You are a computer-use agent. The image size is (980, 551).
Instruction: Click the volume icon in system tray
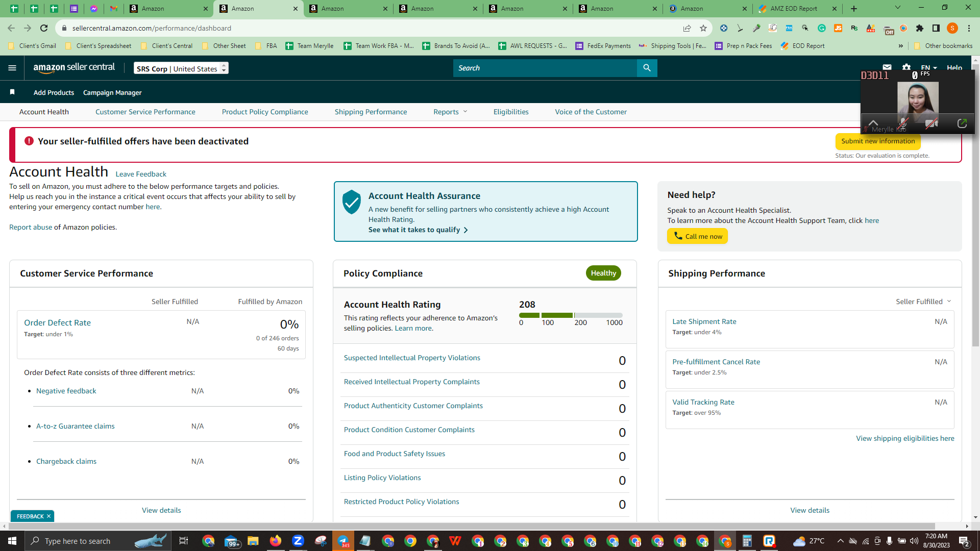pyautogui.click(x=914, y=541)
